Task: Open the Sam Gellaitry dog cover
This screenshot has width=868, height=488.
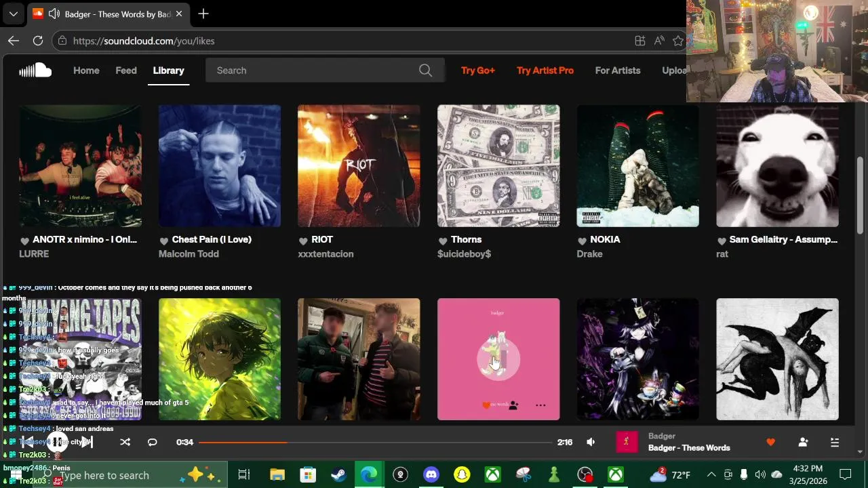Action: (777, 165)
